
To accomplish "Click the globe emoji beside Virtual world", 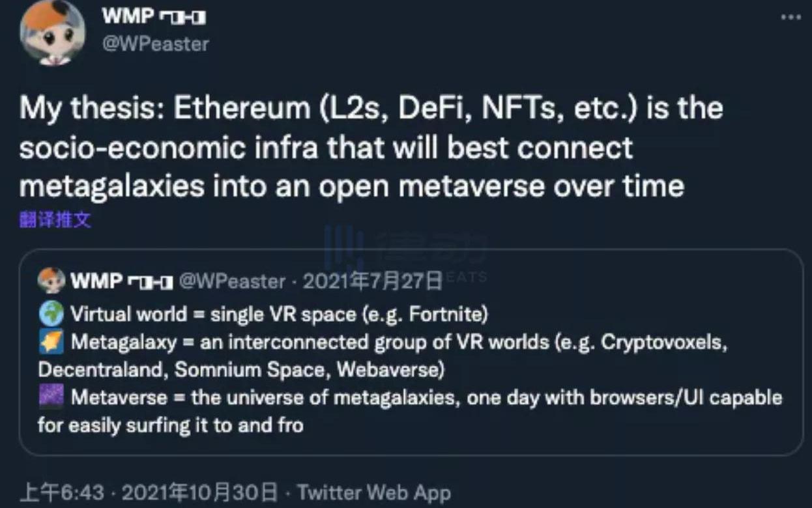I will (x=51, y=315).
